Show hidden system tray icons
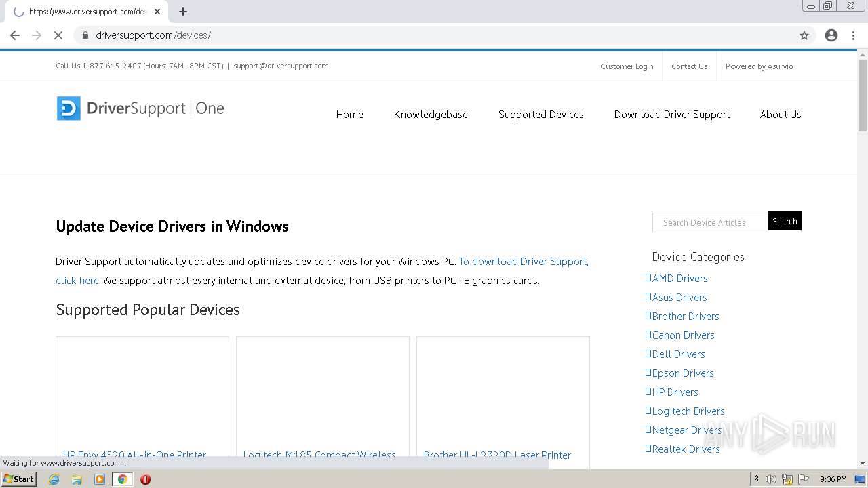The height and width of the screenshot is (488, 868). (756, 479)
